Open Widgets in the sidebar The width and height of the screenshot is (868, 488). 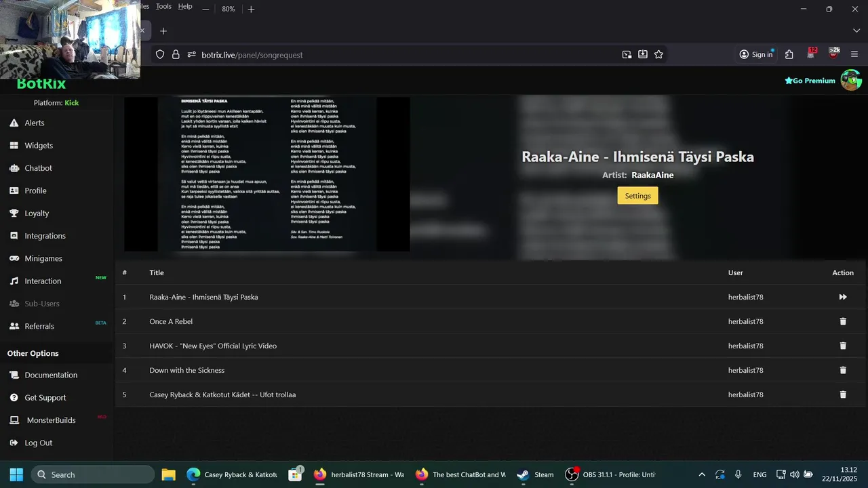coord(39,145)
